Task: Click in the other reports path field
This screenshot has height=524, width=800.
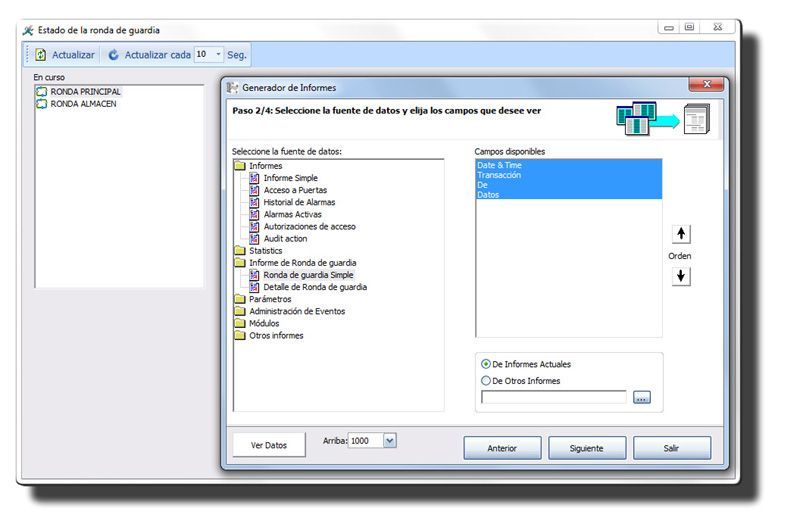Action: pyautogui.click(x=554, y=397)
